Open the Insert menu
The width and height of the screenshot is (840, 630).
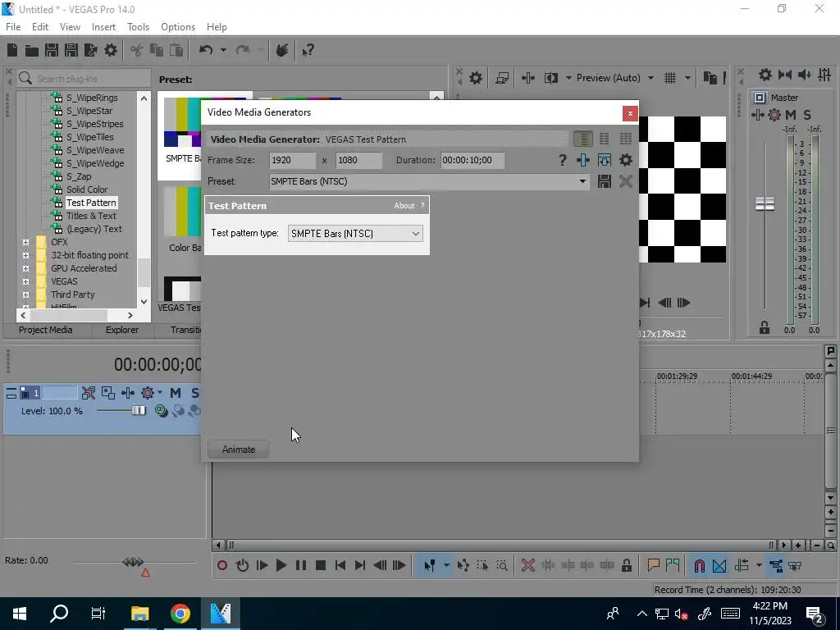tap(103, 27)
